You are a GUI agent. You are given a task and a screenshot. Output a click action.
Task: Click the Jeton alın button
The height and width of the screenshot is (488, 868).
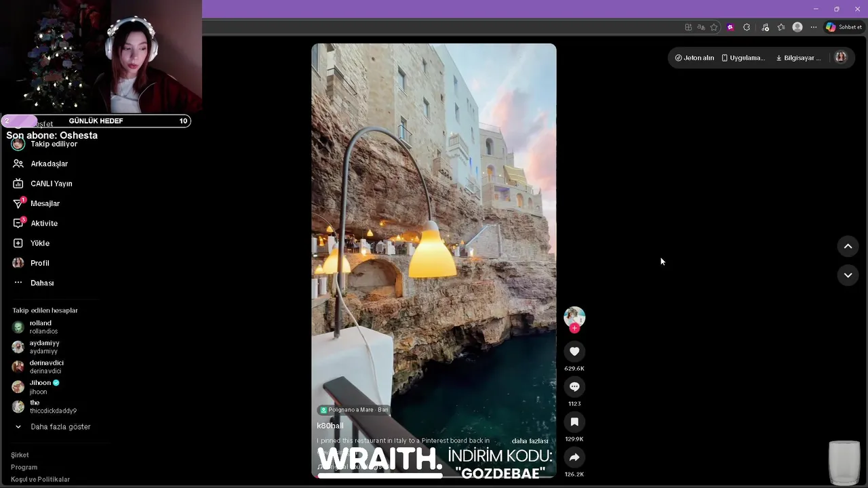click(694, 58)
